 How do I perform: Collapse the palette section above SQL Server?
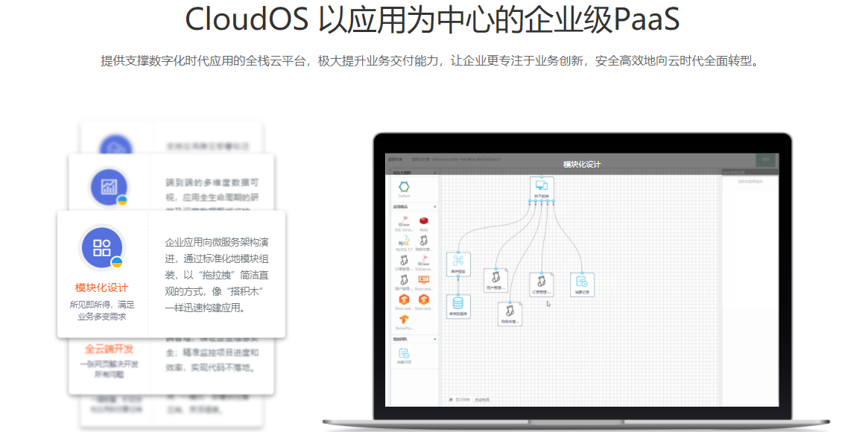coord(435,207)
